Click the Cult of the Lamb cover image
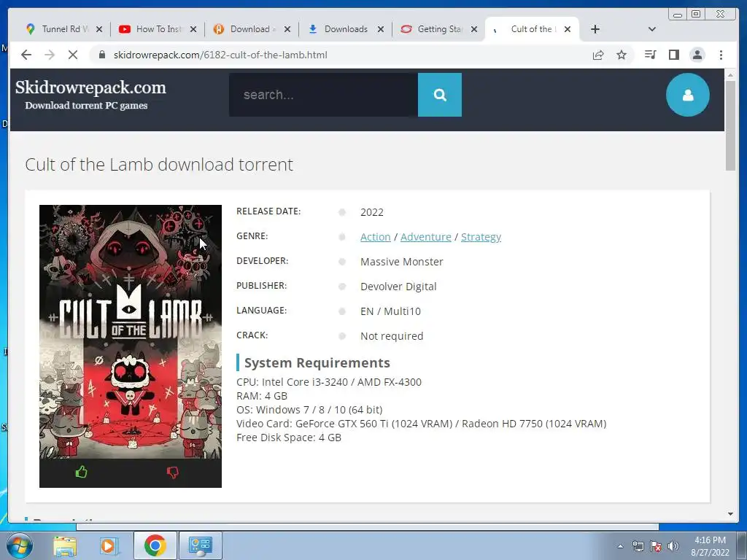Image resolution: width=747 pixels, height=560 pixels. click(131, 332)
